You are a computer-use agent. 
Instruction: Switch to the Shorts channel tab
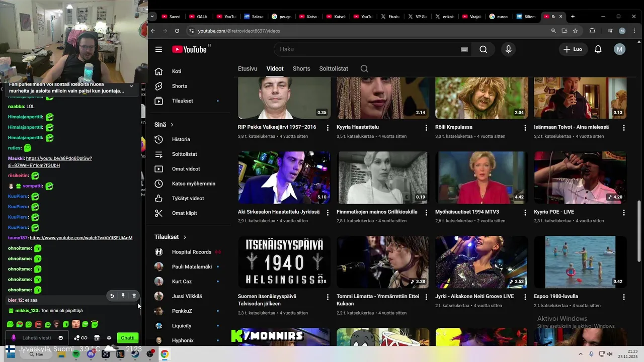pos(301,69)
